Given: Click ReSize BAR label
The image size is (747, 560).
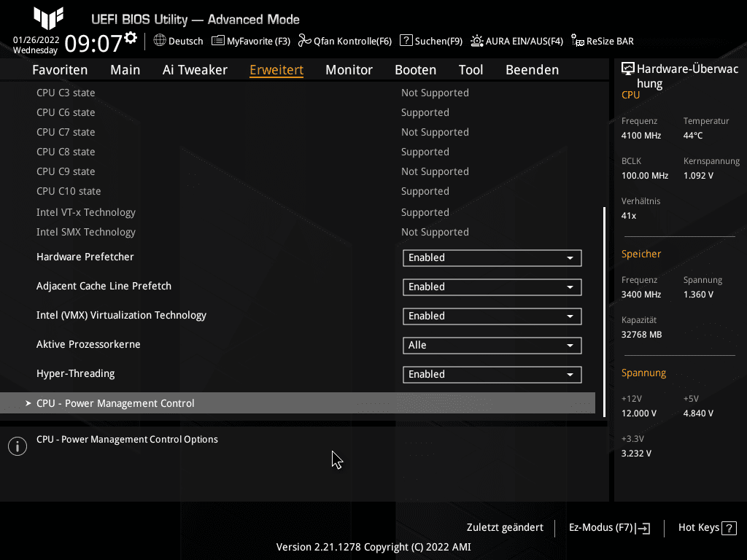Looking at the screenshot, I should tap(611, 41).
